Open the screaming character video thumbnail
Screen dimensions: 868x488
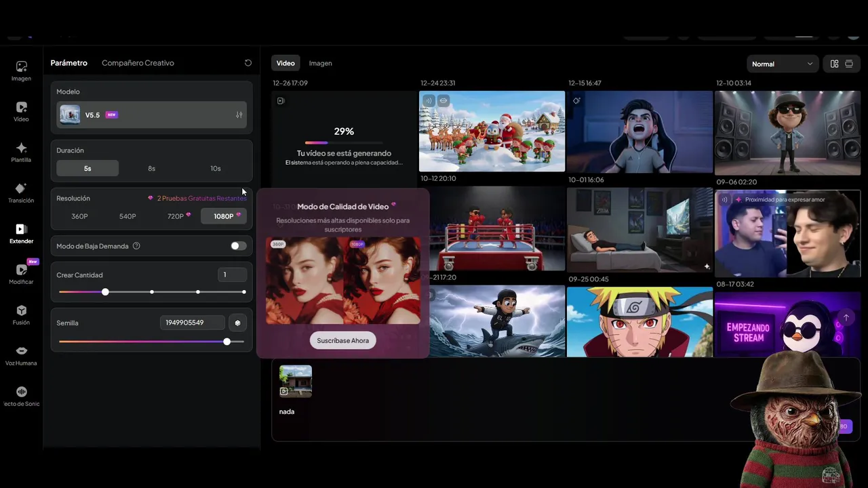[x=639, y=132]
